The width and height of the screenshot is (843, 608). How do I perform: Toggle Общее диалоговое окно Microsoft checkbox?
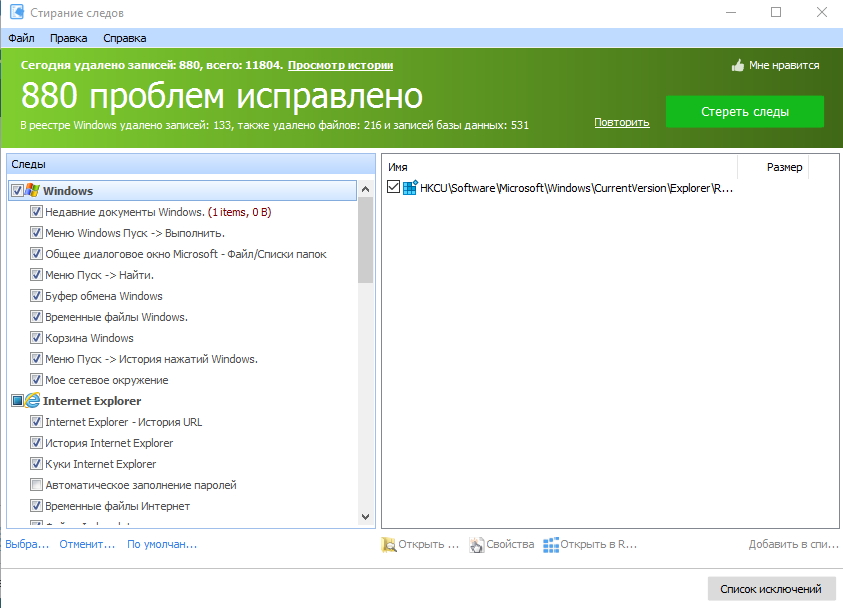(x=36, y=254)
